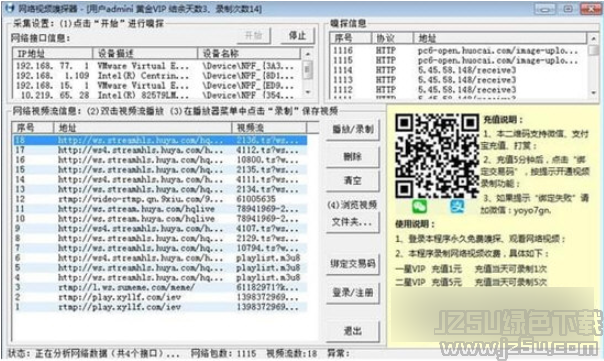Select stream row 16 with 10800.ts
604x361 pixels.
pos(160,160)
